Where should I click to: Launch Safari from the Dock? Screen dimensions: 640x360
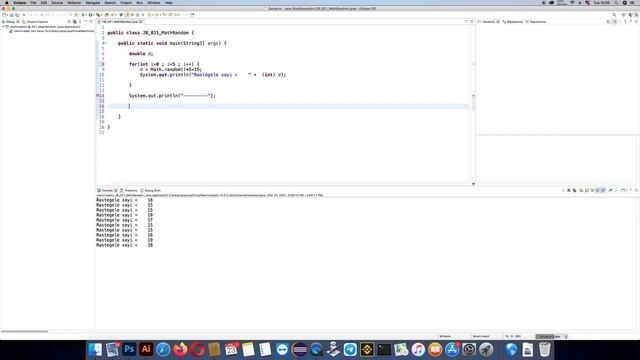[163, 349]
